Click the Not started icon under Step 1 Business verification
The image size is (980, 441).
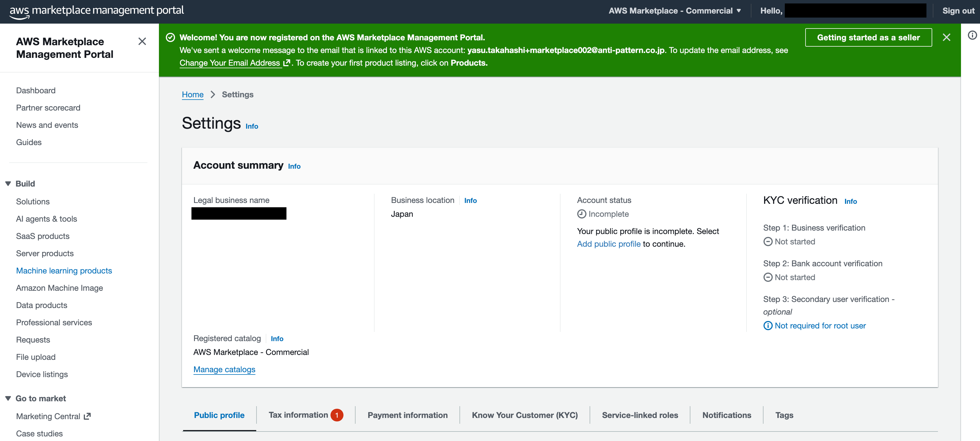[x=768, y=242]
